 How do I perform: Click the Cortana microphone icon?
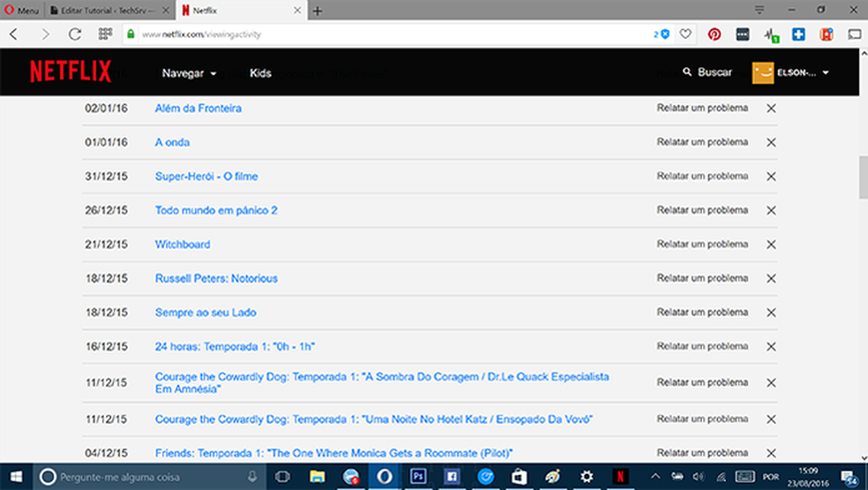click(252, 477)
